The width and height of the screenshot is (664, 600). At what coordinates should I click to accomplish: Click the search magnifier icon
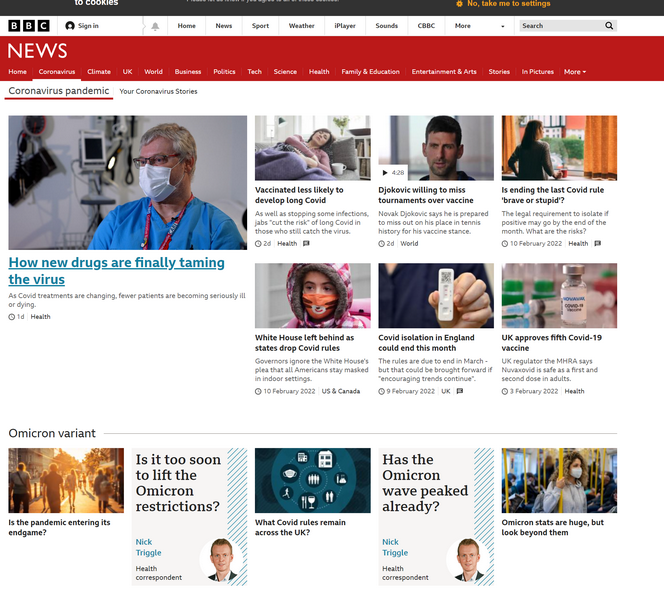pos(609,26)
